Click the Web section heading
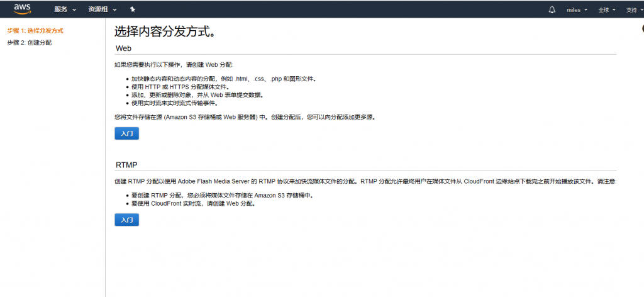This screenshot has height=297, width=644. pyautogui.click(x=124, y=48)
